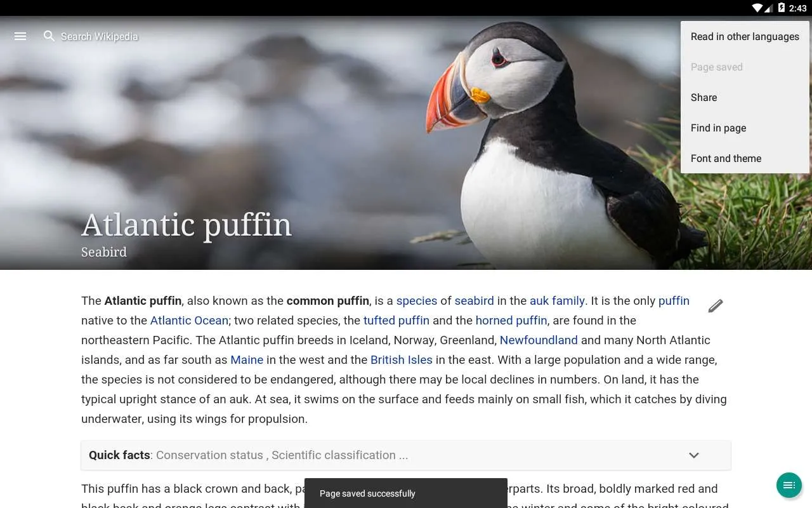812x508 pixels.
Task: Follow the auk family link
Action: [x=557, y=301]
